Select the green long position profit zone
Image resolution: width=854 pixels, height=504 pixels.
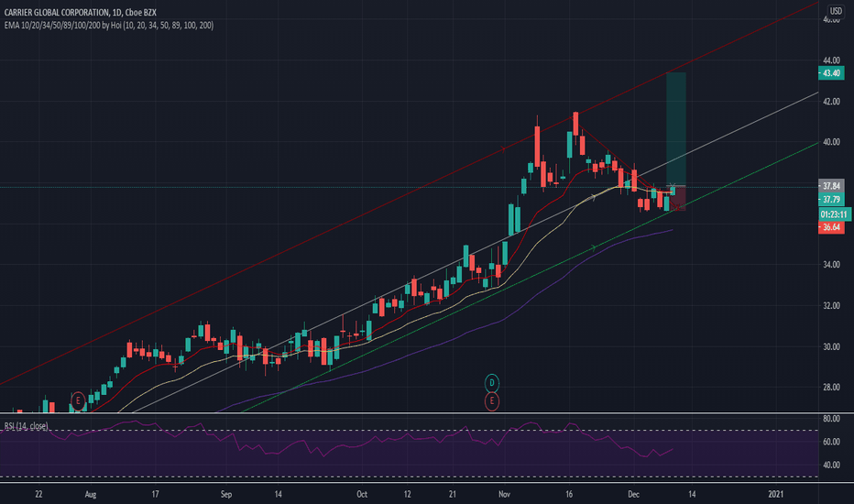(x=676, y=129)
